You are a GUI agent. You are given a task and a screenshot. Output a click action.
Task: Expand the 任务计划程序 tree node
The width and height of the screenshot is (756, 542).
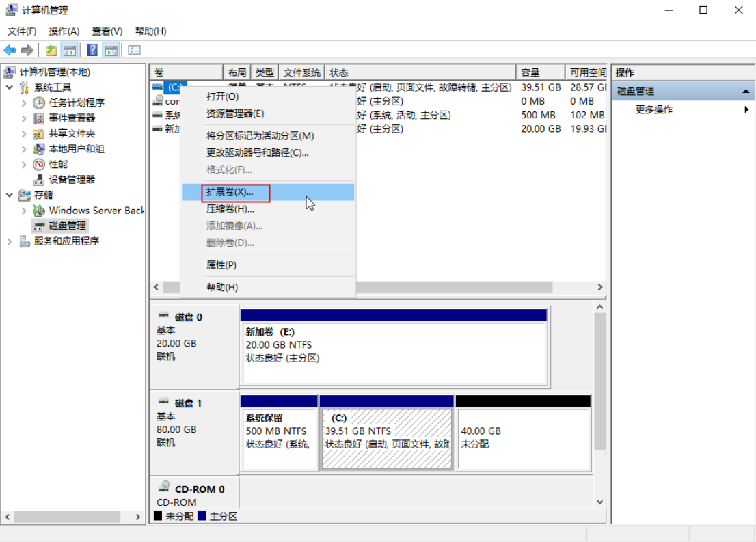25,103
